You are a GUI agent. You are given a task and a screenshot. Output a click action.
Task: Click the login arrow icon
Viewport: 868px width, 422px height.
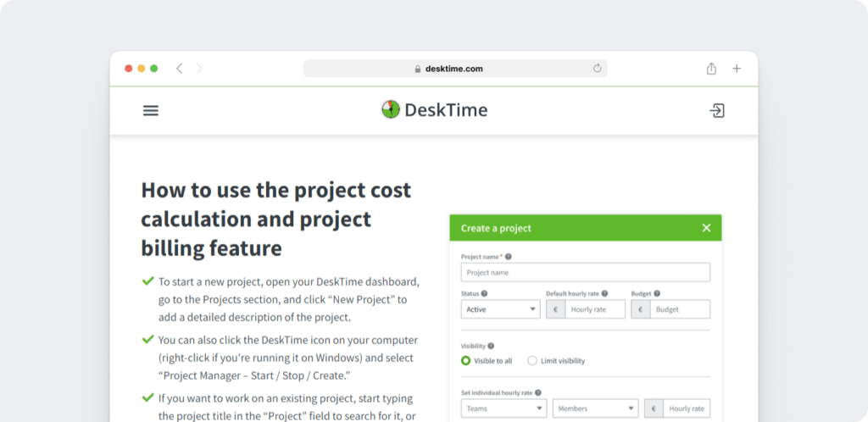pyautogui.click(x=717, y=111)
